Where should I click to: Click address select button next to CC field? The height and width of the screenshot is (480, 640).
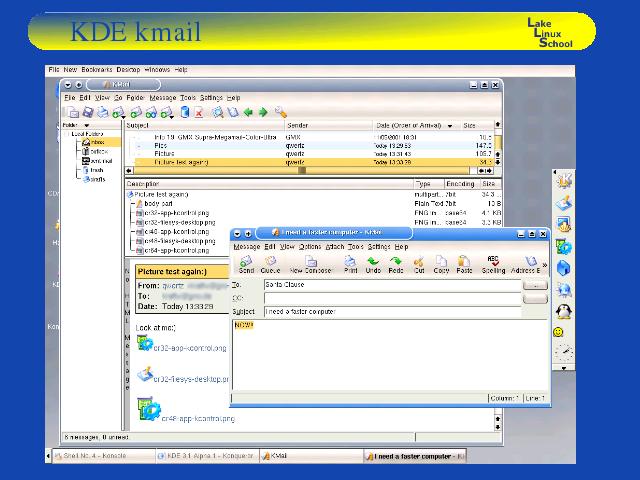click(535, 299)
